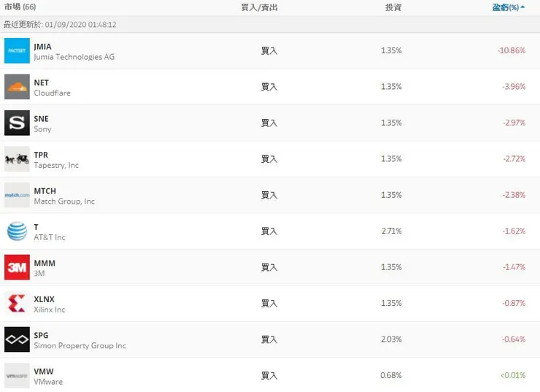Select the AT&T globe logo icon
The width and height of the screenshot is (540, 392).
coord(17,231)
